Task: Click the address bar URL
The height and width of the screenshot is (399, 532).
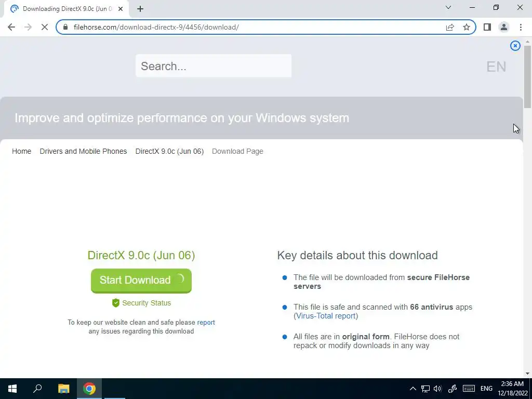Action: [156, 27]
